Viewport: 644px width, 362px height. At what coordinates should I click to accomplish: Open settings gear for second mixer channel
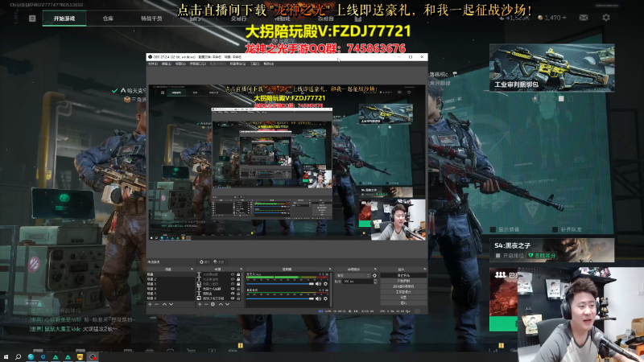[x=325, y=298]
